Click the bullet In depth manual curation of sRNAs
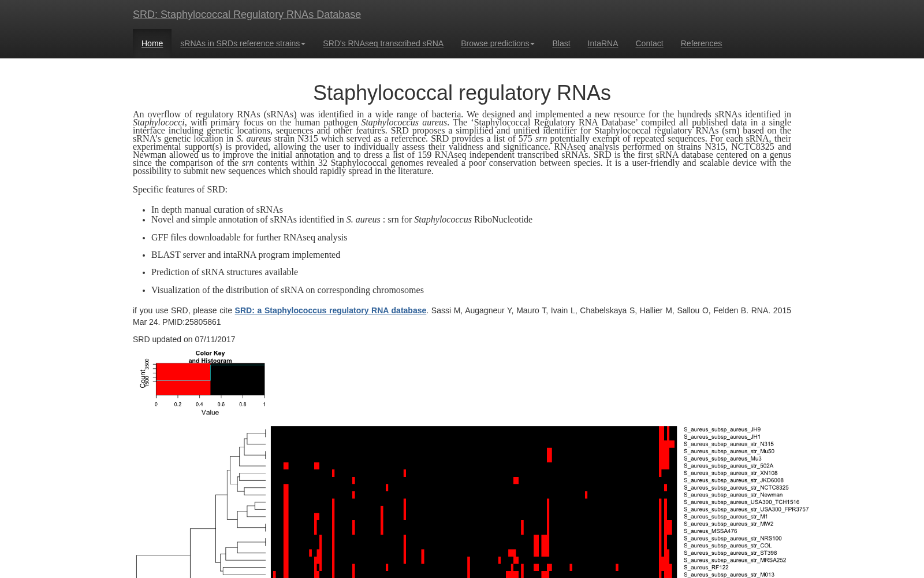 (x=217, y=210)
